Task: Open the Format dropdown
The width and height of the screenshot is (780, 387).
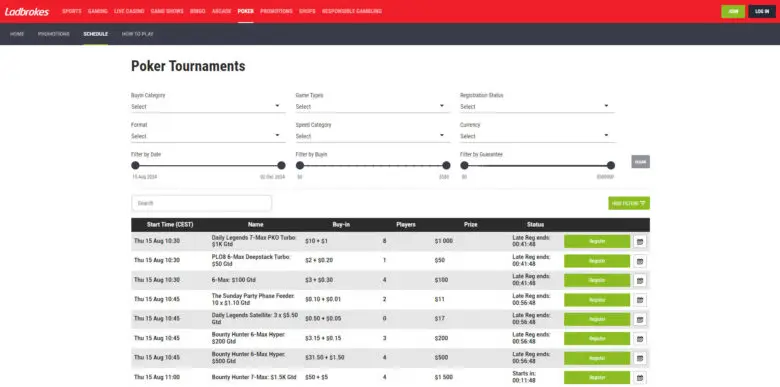Action: coord(208,136)
